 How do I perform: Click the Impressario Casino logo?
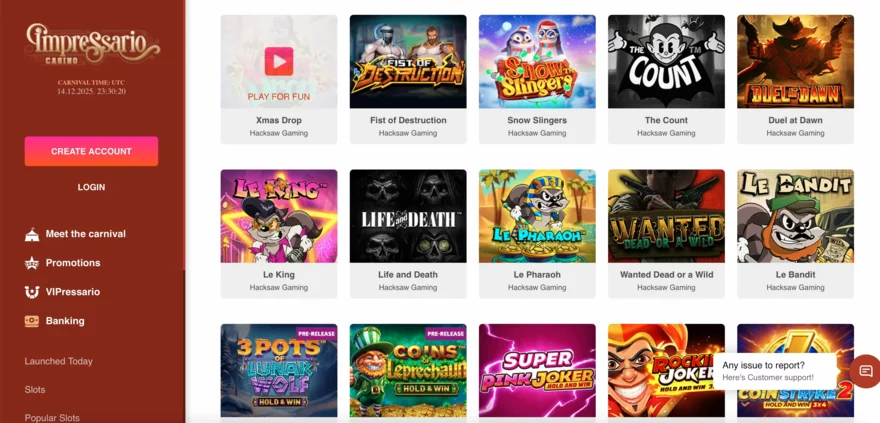[x=92, y=43]
